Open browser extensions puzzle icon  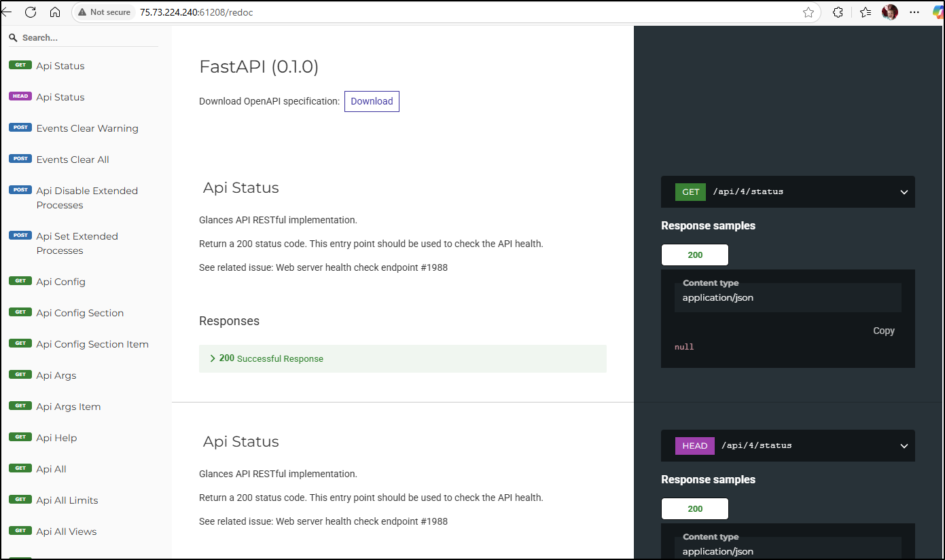coord(838,12)
